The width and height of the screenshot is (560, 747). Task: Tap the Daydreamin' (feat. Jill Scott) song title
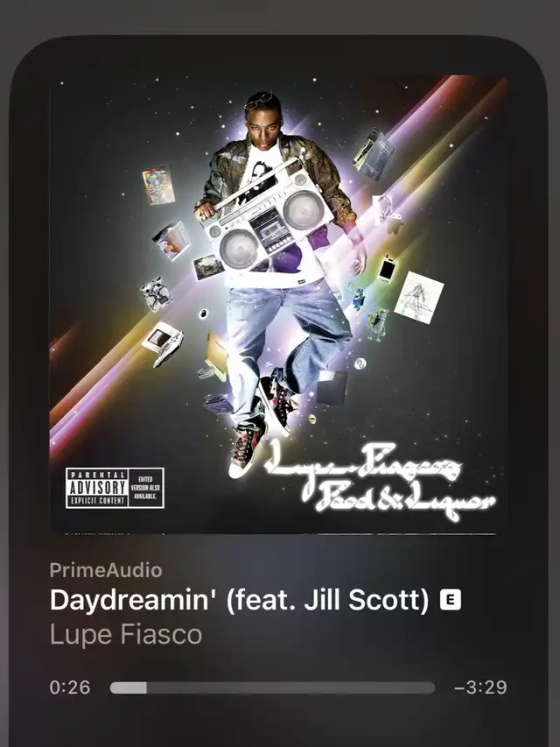pos(240,600)
